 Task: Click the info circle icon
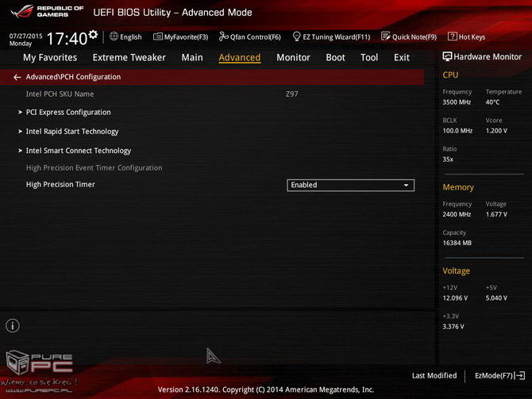click(13, 326)
